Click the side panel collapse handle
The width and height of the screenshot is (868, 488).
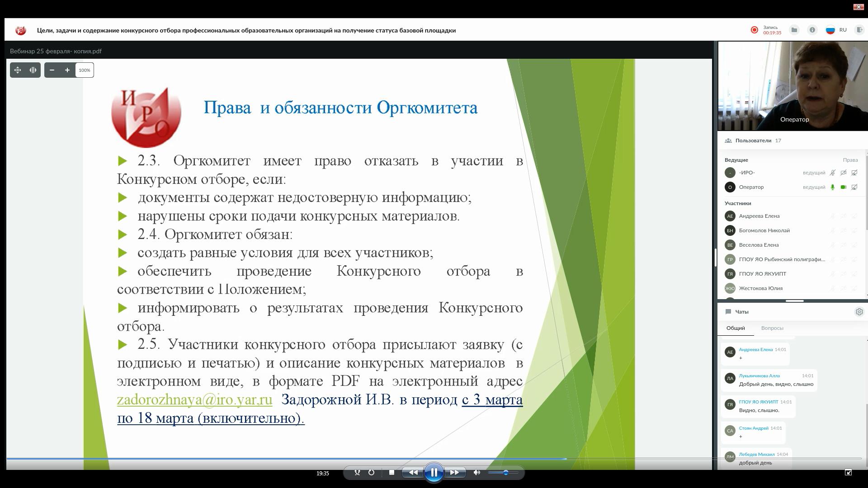click(x=715, y=258)
